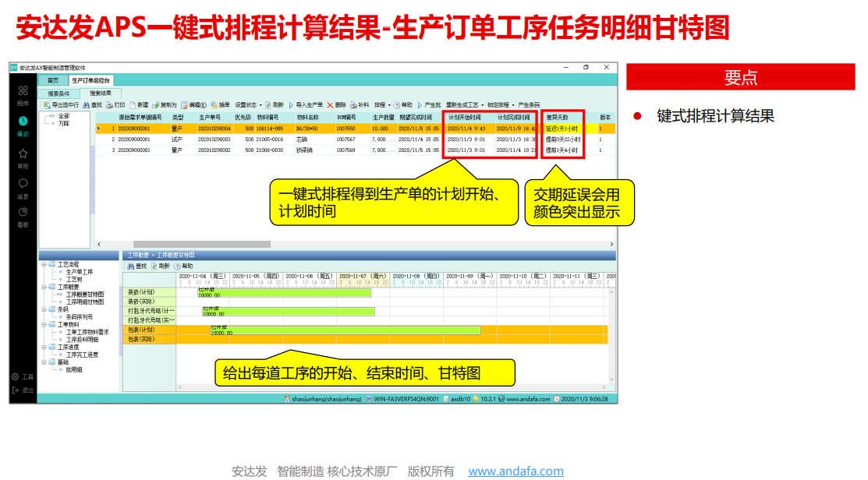Click the 产生条码 toolbar button
Screen dimensions: 868x480
click(x=529, y=105)
